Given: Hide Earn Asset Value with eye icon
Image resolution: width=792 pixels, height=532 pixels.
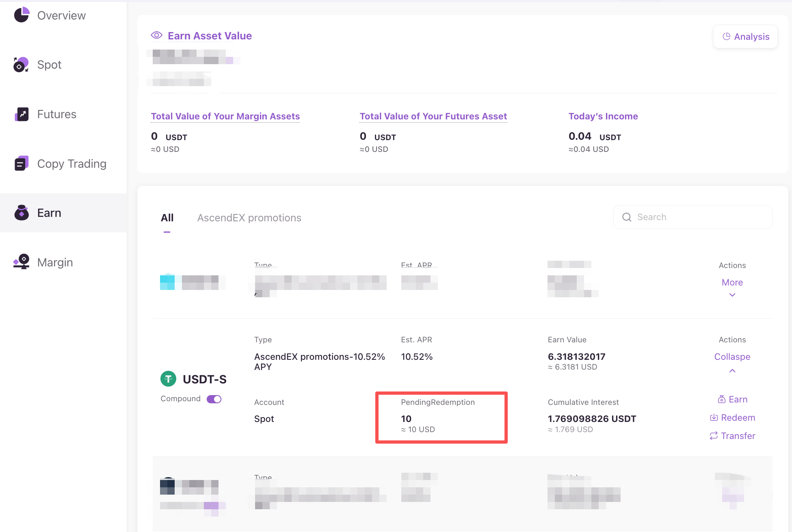Looking at the screenshot, I should click(x=156, y=35).
